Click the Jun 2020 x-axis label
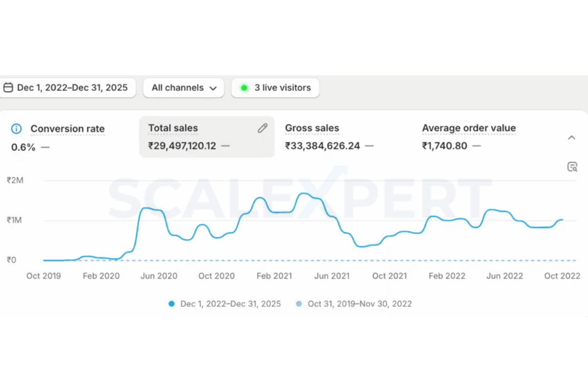 [x=159, y=276]
